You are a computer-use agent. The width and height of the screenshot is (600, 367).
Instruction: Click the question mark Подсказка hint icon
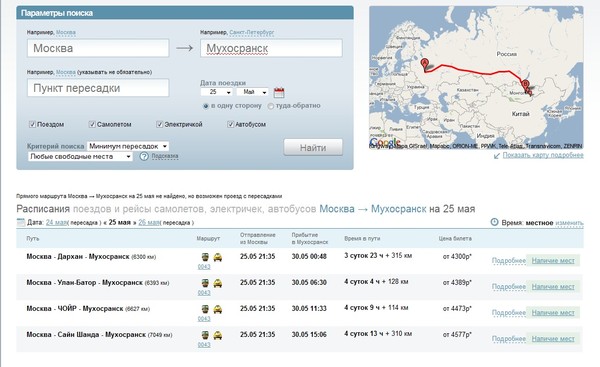(x=144, y=156)
